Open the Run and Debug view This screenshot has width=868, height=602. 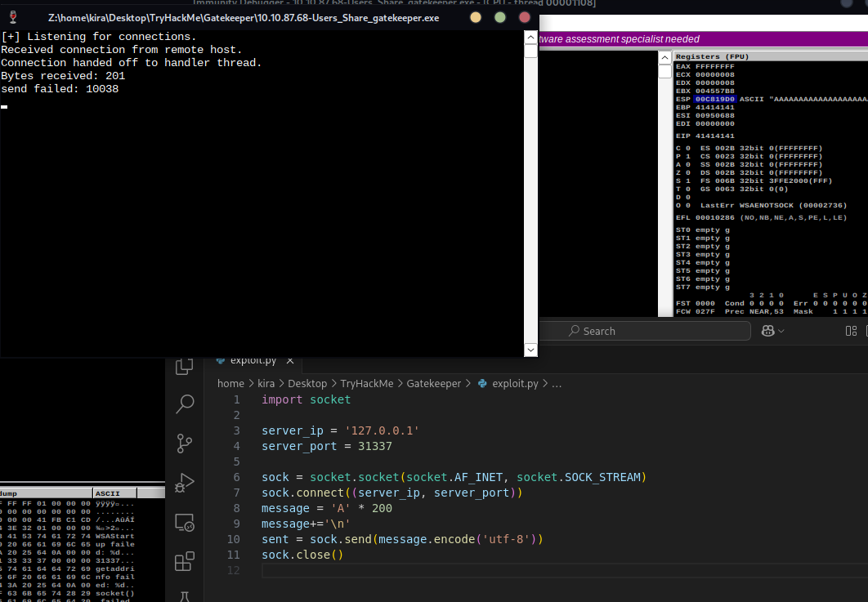[x=185, y=483]
